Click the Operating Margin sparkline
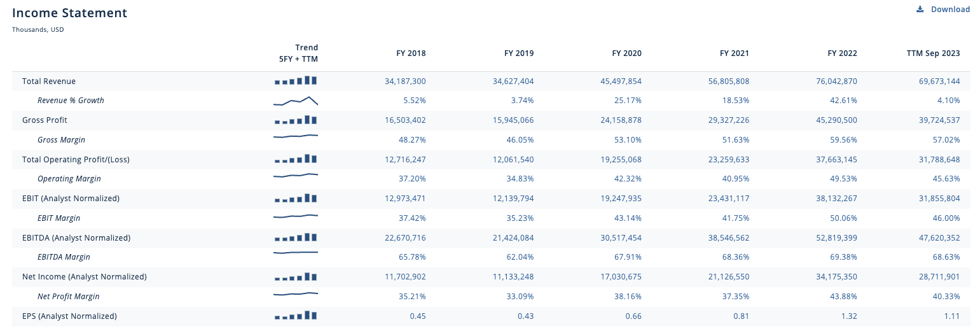The image size is (980, 331). (x=296, y=175)
